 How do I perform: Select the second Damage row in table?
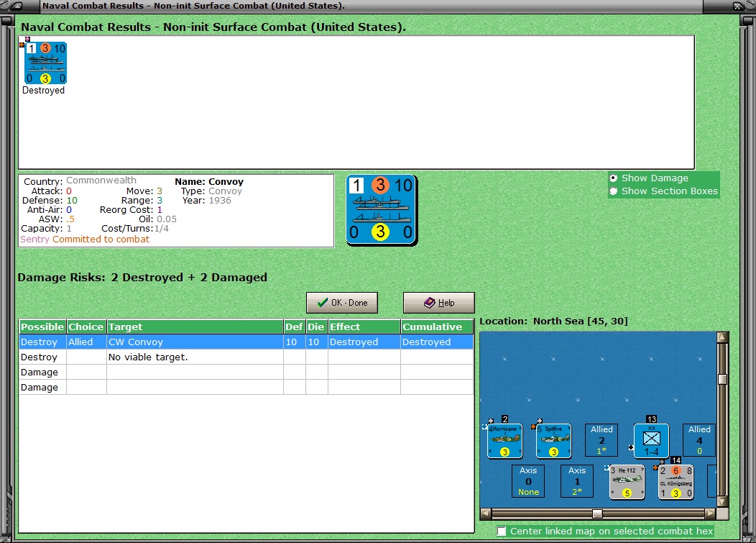coord(246,387)
